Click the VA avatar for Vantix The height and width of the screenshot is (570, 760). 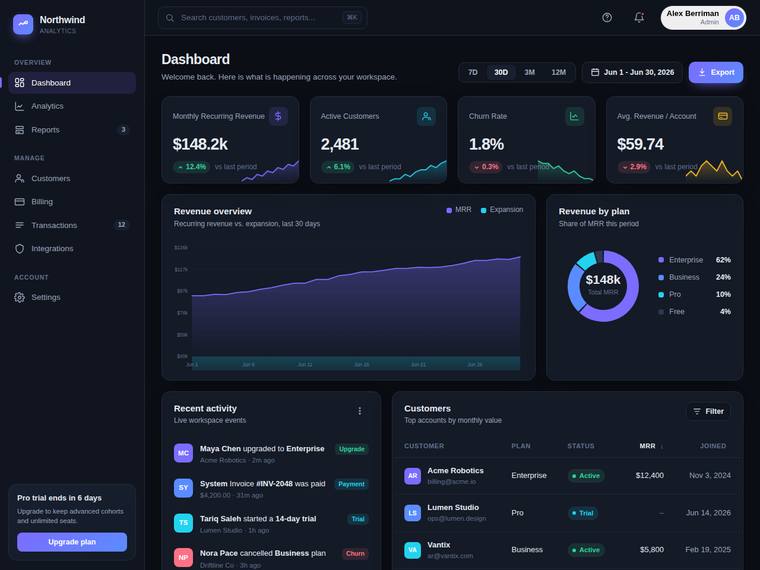click(x=412, y=550)
